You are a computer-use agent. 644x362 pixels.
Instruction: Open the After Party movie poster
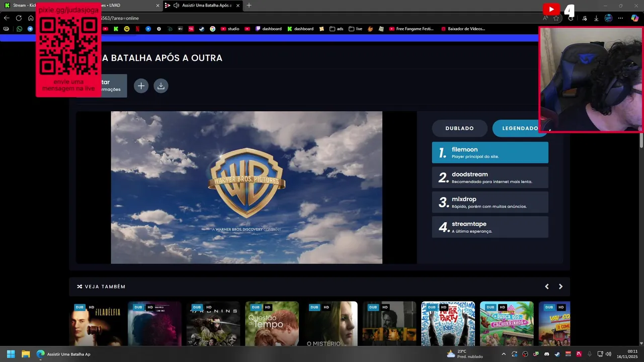tap(448, 324)
